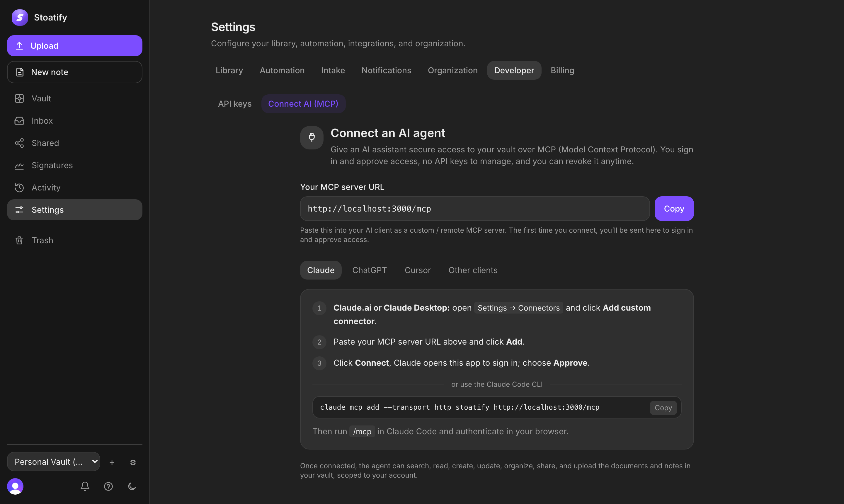Click 'or use the Claude Code CLI' text
Screen dimensions: 844x504
(x=496, y=384)
